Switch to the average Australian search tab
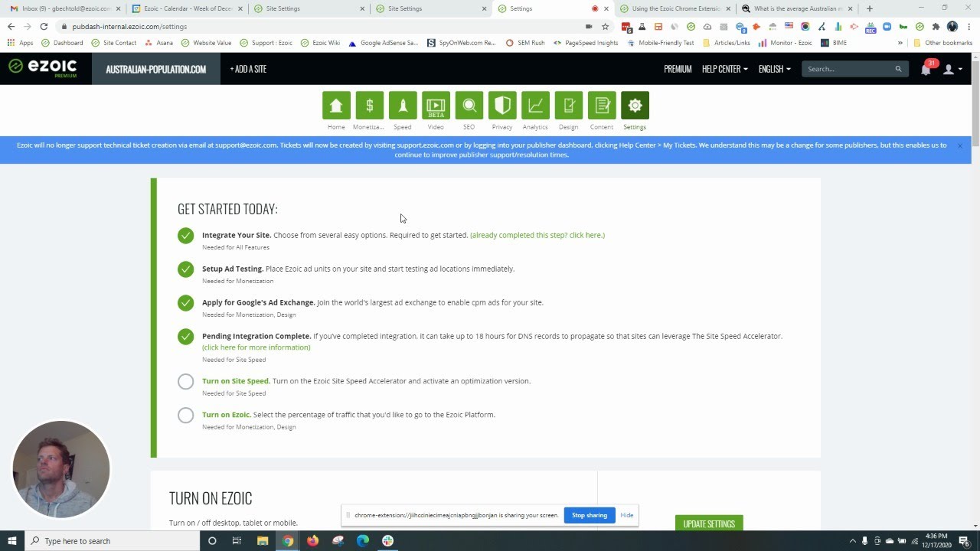 pos(796,8)
